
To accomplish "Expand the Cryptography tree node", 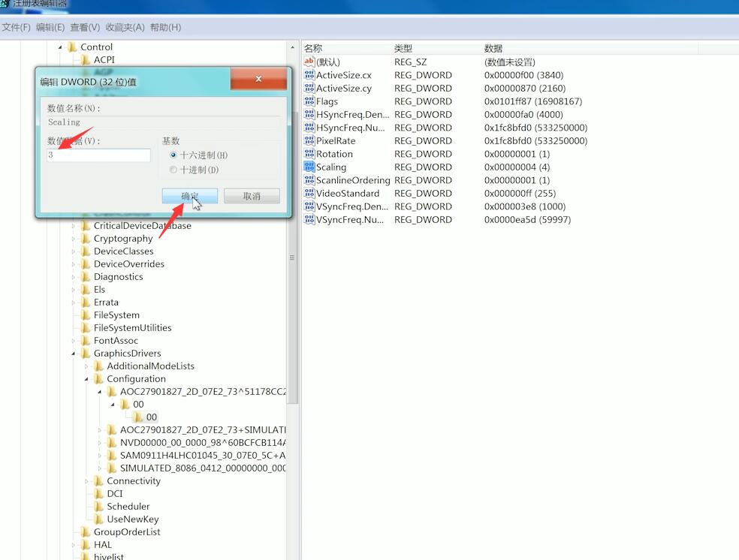I will coord(74,239).
